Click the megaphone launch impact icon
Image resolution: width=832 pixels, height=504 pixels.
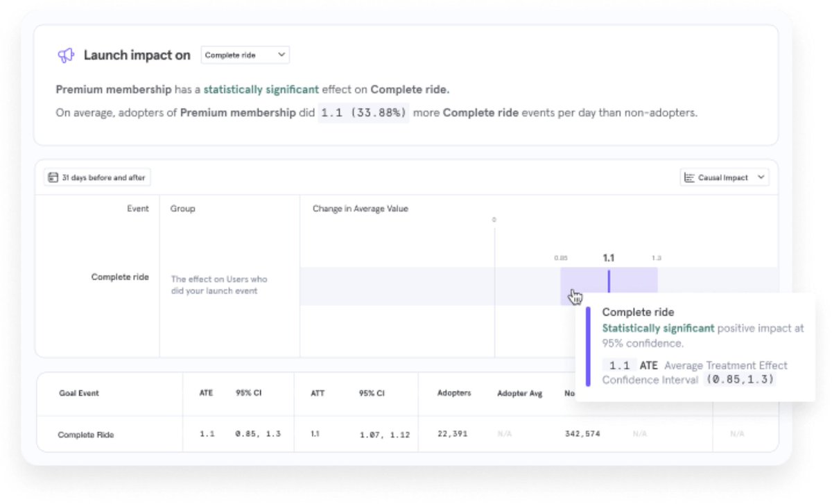65,54
